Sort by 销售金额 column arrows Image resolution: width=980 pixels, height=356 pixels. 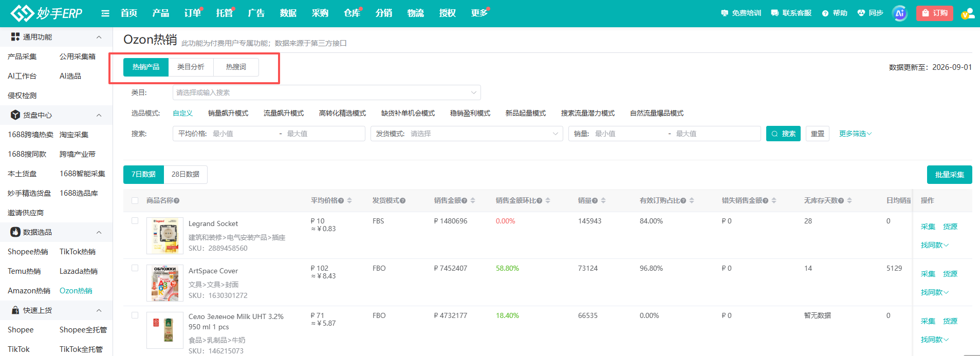coord(473,200)
